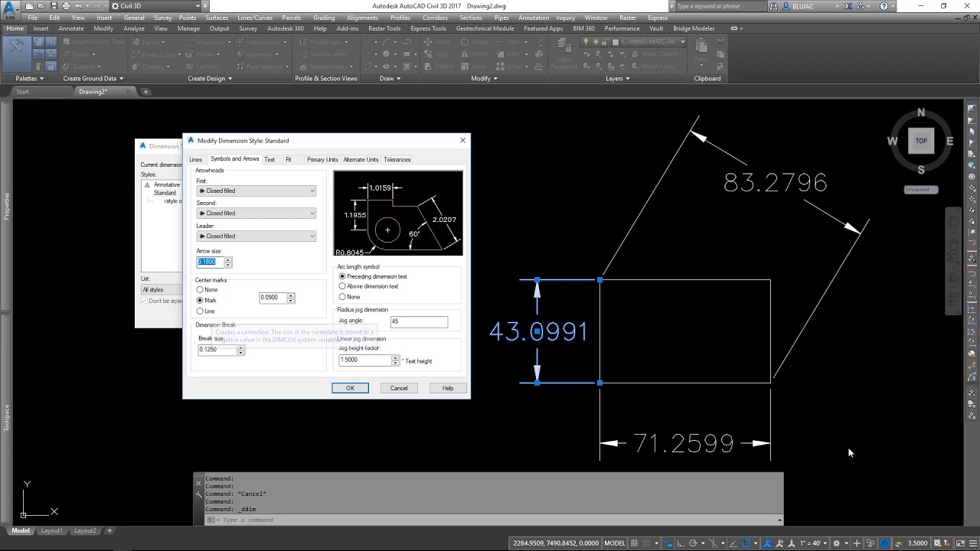Image resolution: width=980 pixels, height=551 pixels.
Task: Click the customization hamburger icon in status bar
Action: (x=972, y=543)
